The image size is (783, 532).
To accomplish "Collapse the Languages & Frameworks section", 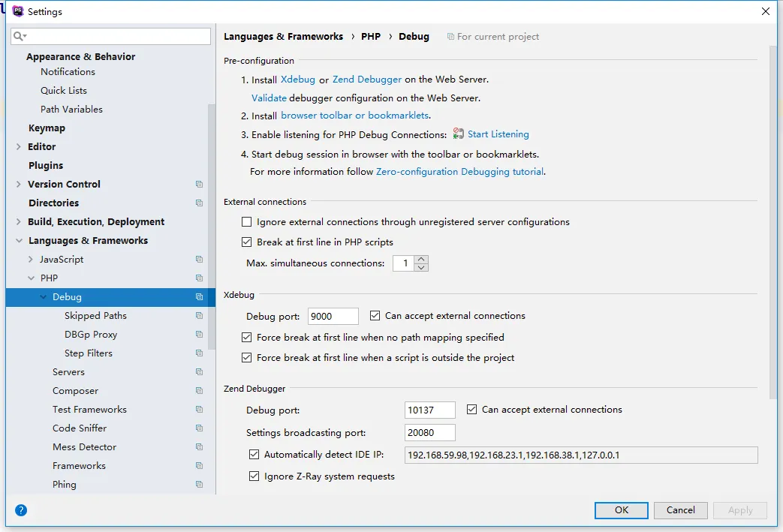I will coord(19,241).
